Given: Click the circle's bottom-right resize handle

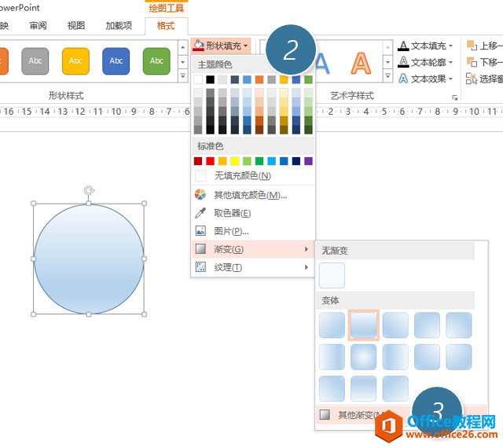Looking at the screenshot, I should click(x=144, y=314).
